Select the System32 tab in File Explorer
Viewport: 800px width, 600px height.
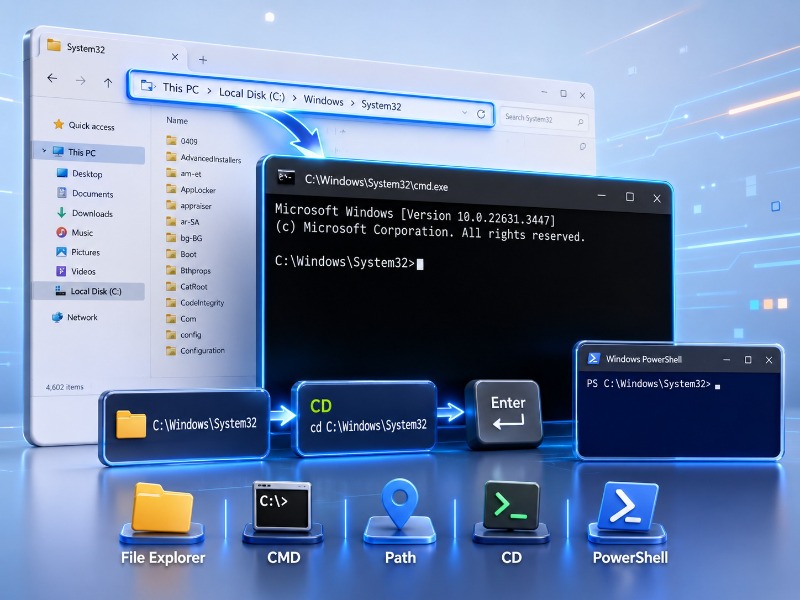(112, 51)
